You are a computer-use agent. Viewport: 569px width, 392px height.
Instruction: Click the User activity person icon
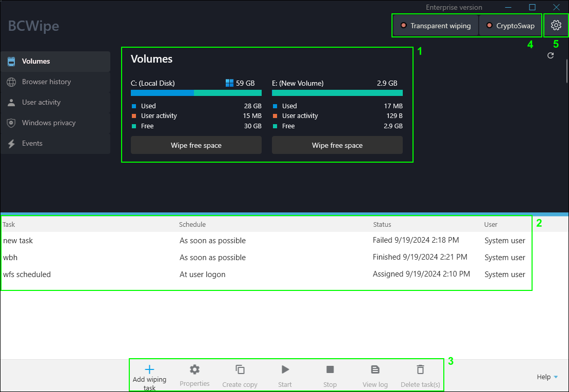click(11, 103)
